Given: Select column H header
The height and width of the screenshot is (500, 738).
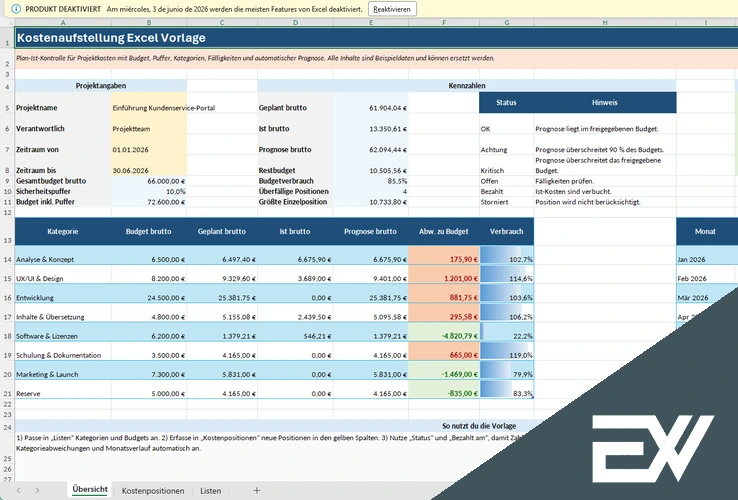Looking at the screenshot, I should (605, 22).
